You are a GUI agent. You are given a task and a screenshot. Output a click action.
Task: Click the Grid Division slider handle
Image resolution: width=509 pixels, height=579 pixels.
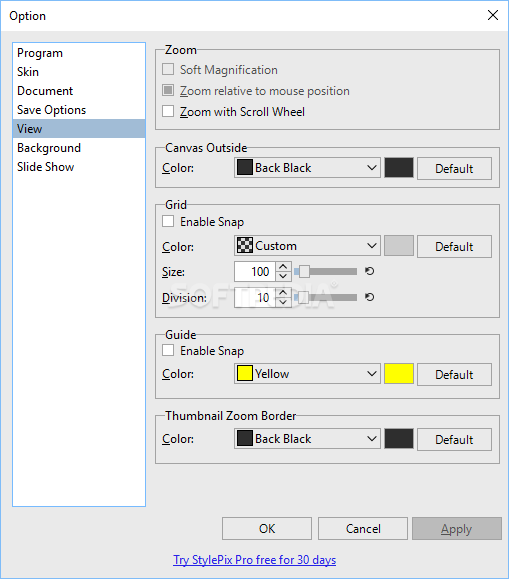point(303,297)
